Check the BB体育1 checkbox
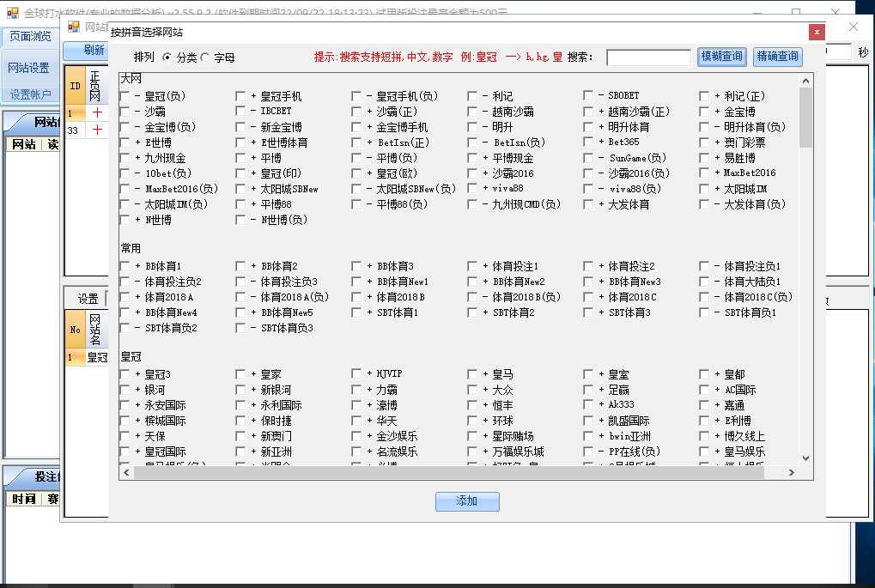875x588 pixels. click(125, 267)
